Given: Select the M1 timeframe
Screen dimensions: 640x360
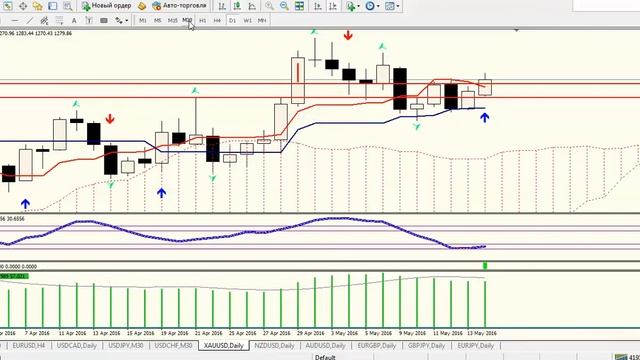Looking at the screenshot, I should (x=143, y=20).
